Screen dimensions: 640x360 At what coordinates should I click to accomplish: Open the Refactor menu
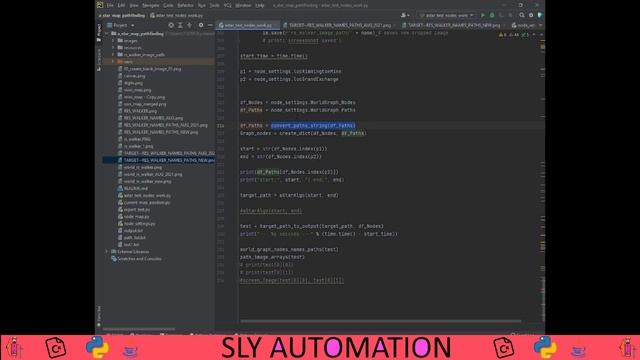pyautogui.click(x=185, y=5)
